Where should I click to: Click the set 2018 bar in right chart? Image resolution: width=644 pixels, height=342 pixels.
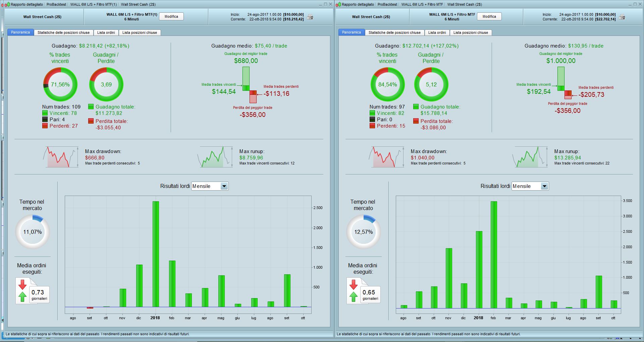599,292
